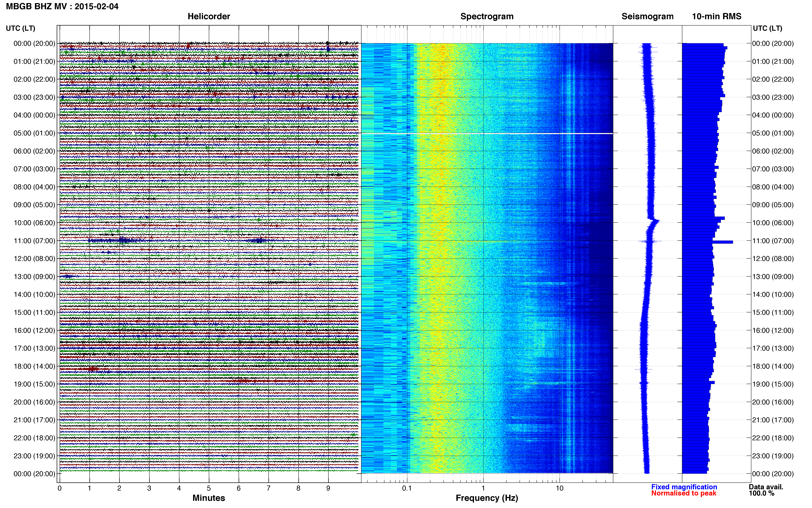Click the left time label '04:00 (00:00)'
This screenshot has height=508, width=812.
(x=34, y=115)
